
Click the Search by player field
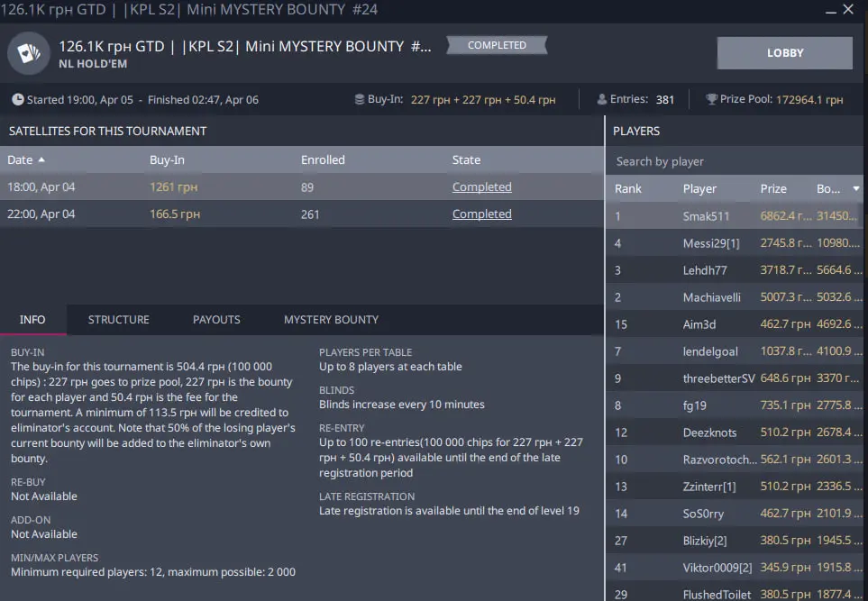[x=735, y=161]
